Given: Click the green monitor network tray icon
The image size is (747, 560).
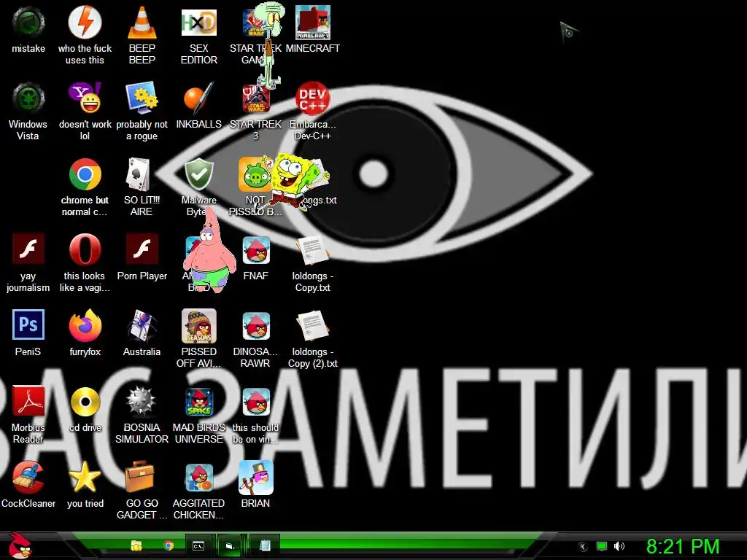Looking at the screenshot, I should tap(602, 546).
